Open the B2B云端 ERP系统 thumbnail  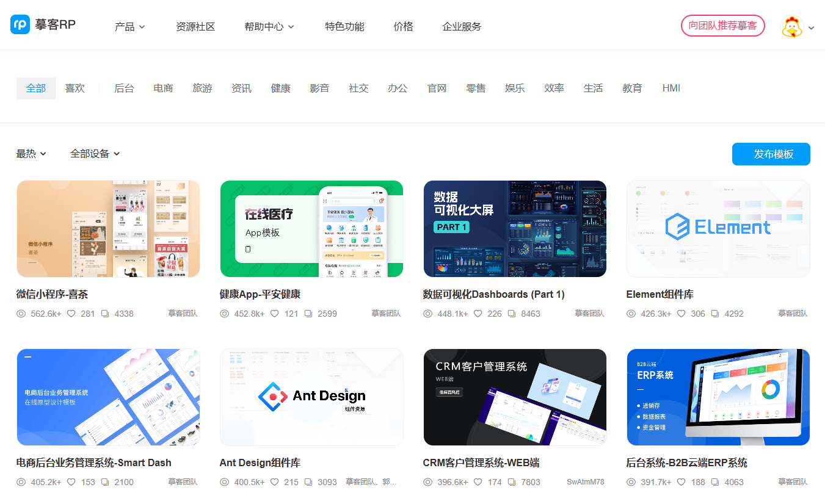tap(718, 397)
